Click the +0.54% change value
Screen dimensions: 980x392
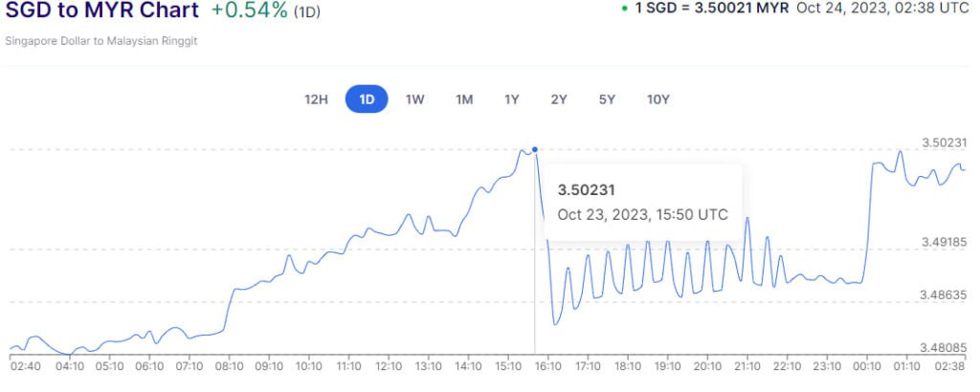[249, 11]
